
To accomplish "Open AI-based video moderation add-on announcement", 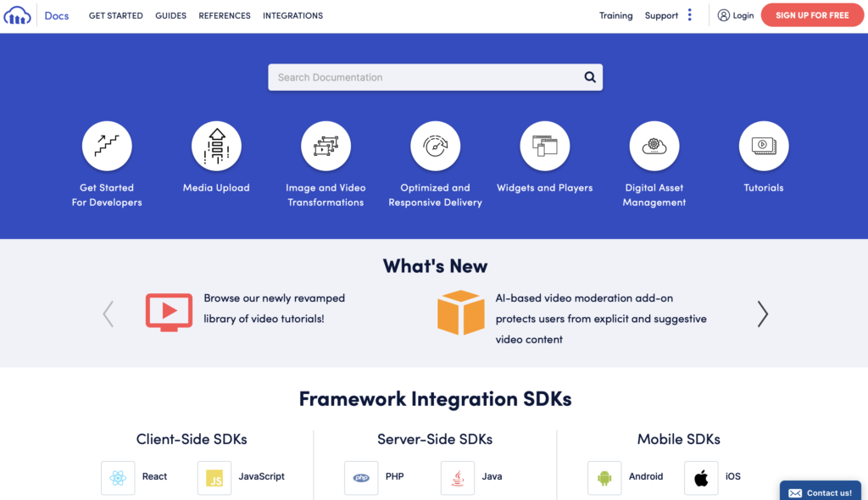I will (x=601, y=319).
